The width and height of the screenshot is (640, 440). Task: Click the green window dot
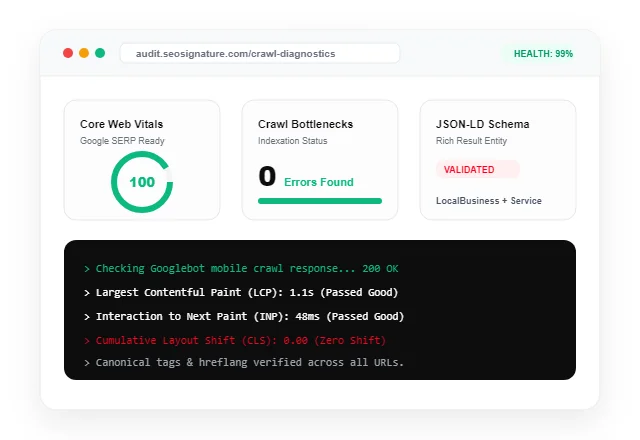[100, 53]
